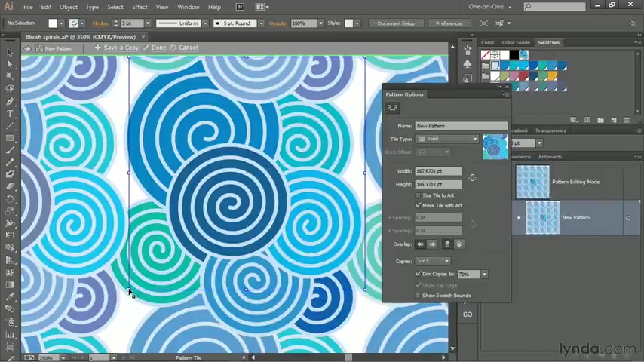Open the File menu
This screenshot has height=362, width=644.
28,7
